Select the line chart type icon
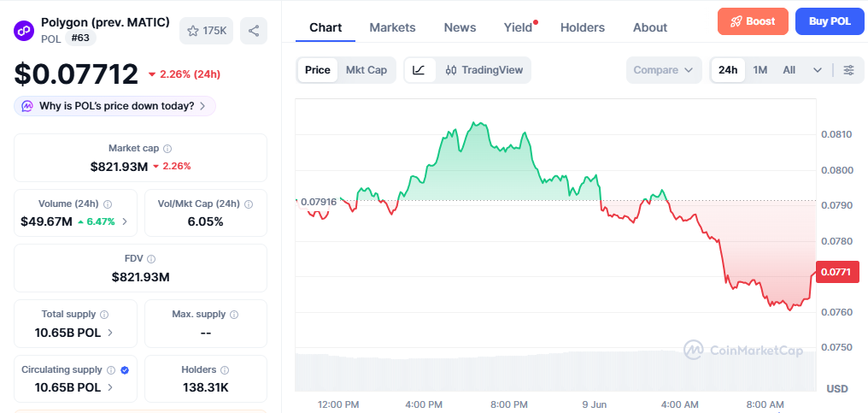The height and width of the screenshot is (413, 868). pyautogui.click(x=419, y=70)
